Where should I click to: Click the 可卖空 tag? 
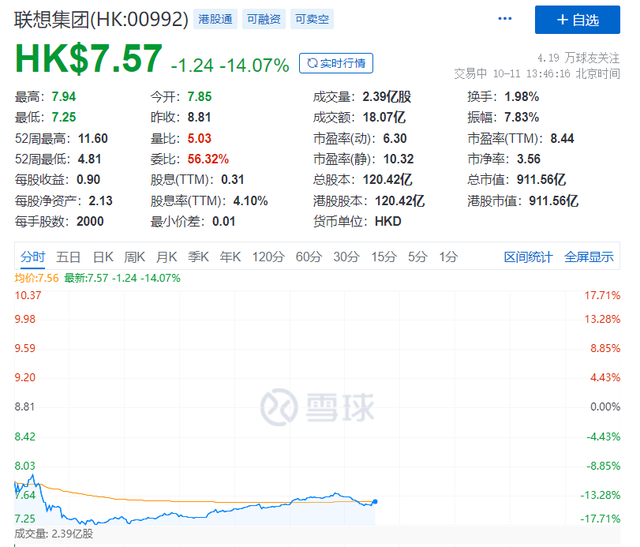pyautogui.click(x=312, y=19)
